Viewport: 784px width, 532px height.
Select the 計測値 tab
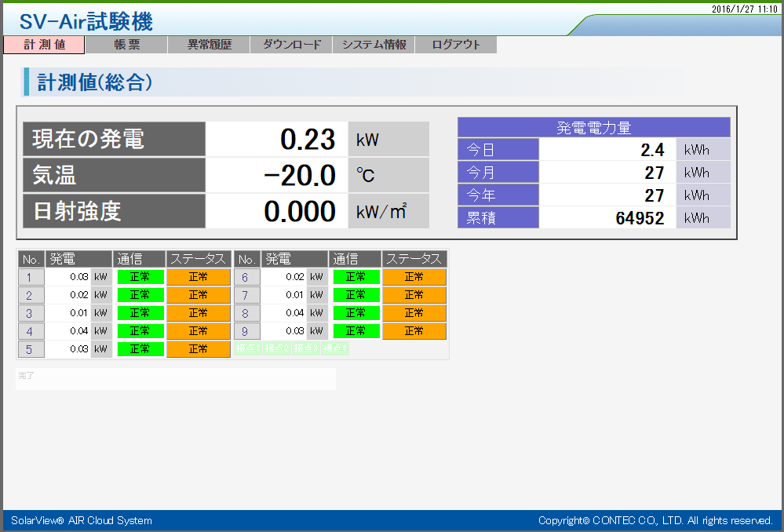pos(44,45)
